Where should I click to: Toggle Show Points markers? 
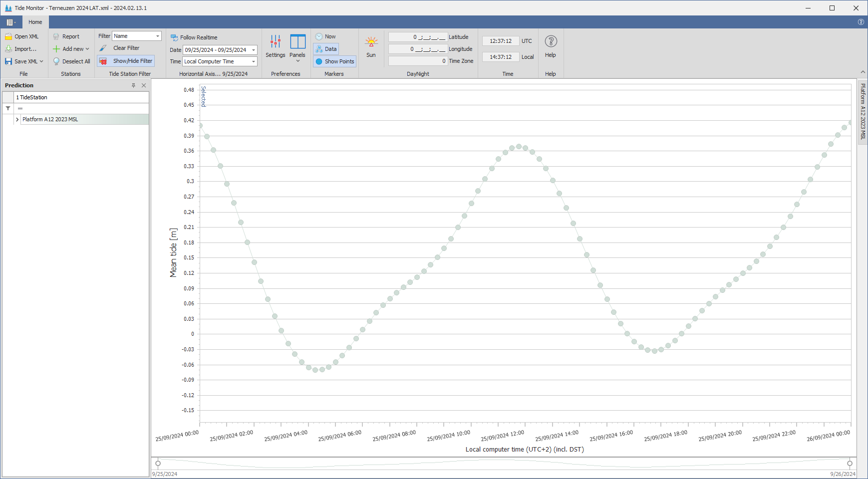pos(334,61)
